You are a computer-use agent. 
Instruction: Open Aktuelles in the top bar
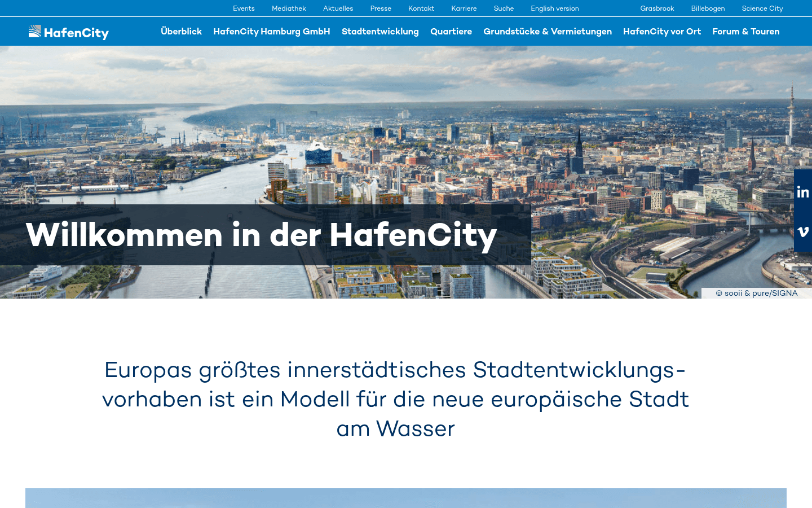tap(338, 8)
